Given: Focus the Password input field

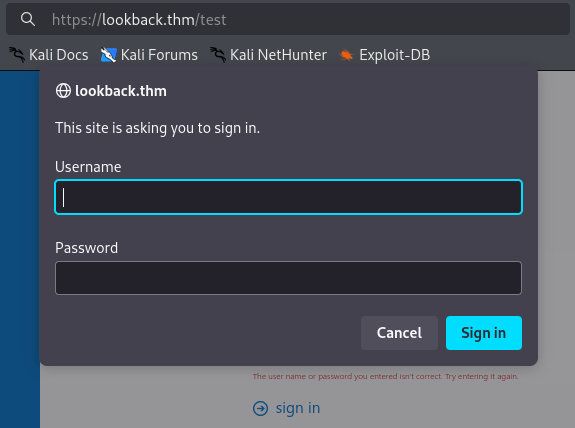Looking at the screenshot, I should tap(288, 278).
